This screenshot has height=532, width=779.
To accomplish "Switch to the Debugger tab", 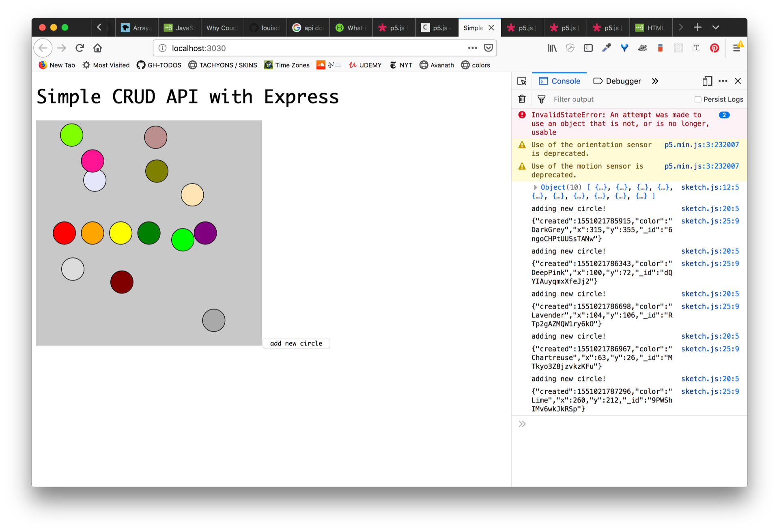I will coord(617,81).
